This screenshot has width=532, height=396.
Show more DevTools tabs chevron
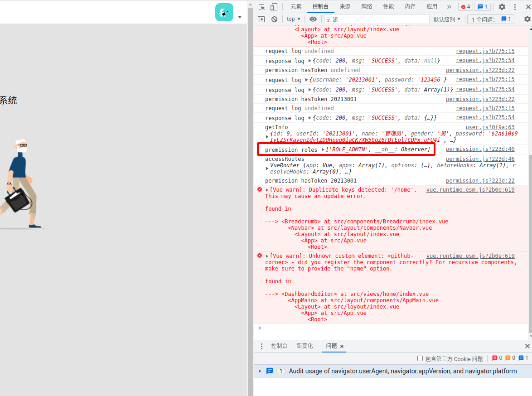click(x=449, y=7)
